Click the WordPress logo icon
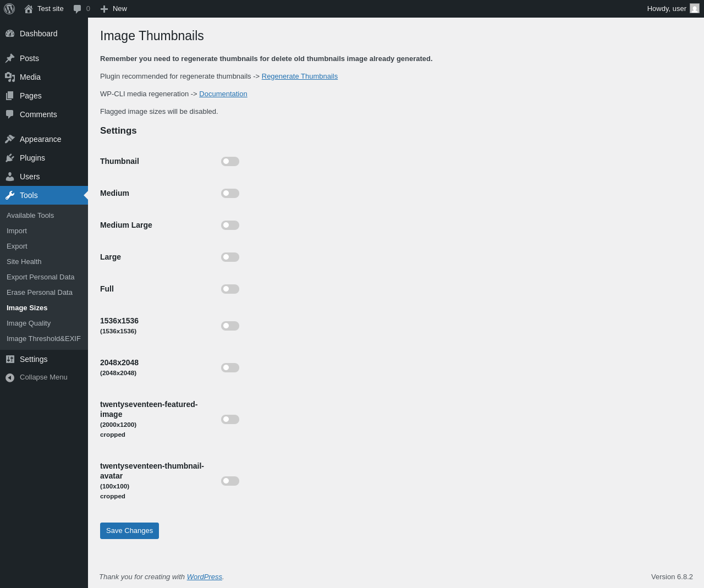Viewport: 704px width, 588px height. (9, 9)
